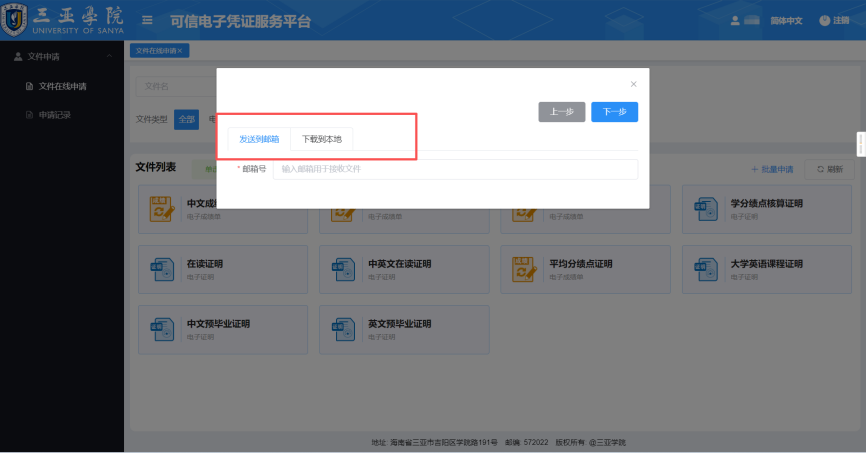866x453 pixels.
Task: Close the dialog with the X icon
Action: pos(633,84)
